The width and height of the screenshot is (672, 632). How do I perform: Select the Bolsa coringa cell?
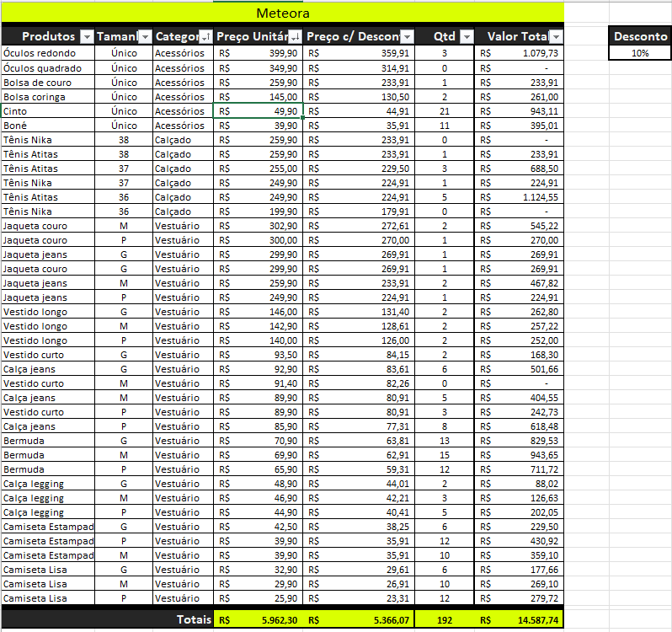pos(48,97)
